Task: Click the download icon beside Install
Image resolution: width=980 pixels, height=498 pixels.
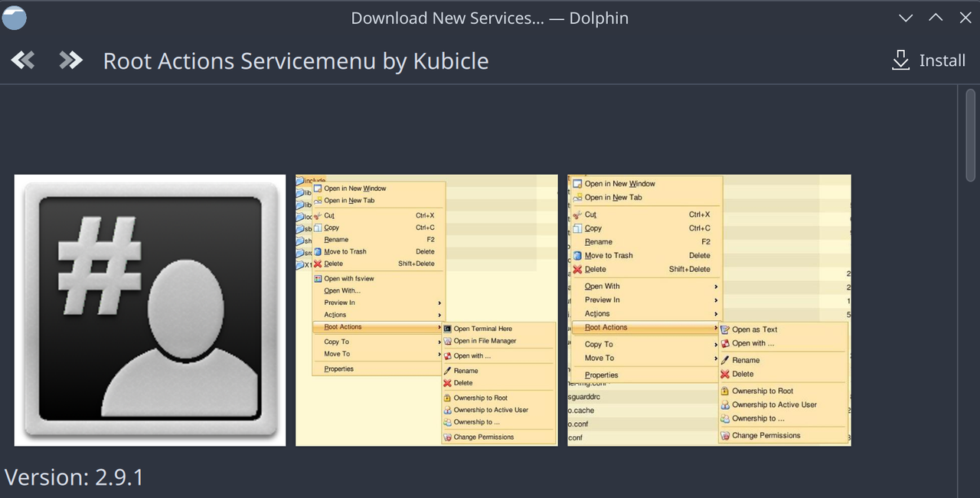Action: pyautogui.click(x=901, y=61)
